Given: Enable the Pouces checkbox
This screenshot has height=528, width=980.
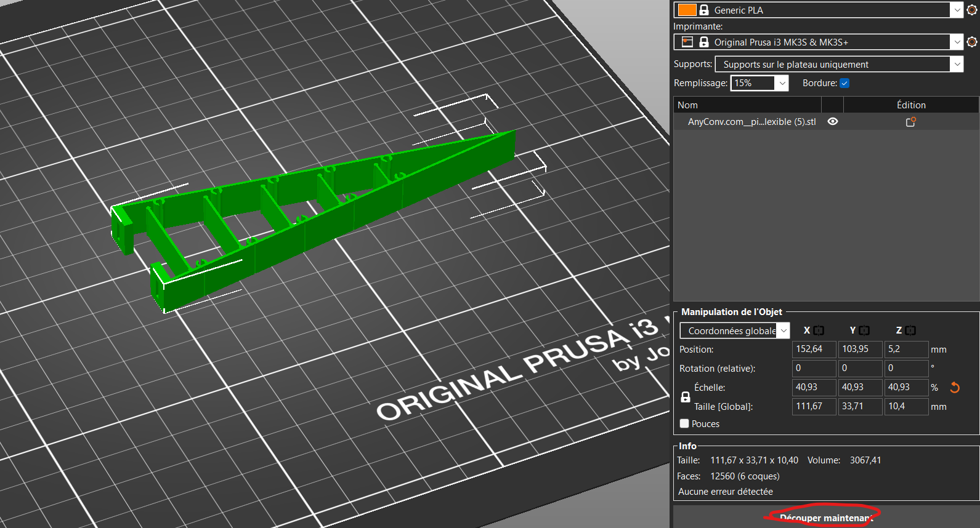Looking at the screenshot, I should coord(684,423).
